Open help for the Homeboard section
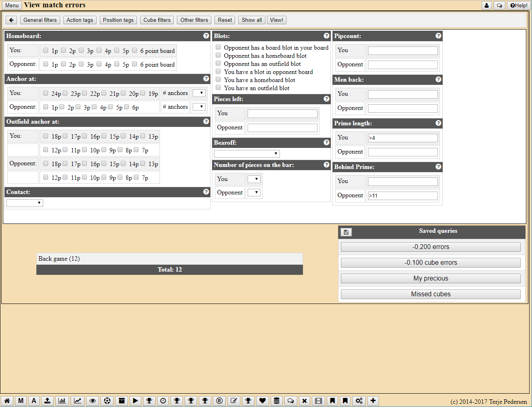Screen dimensions: 532x407 click(206, 36)
